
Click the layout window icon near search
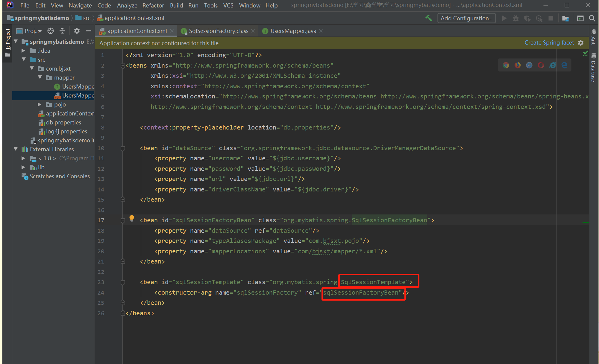pyautogui.click(x=580, y=18)
